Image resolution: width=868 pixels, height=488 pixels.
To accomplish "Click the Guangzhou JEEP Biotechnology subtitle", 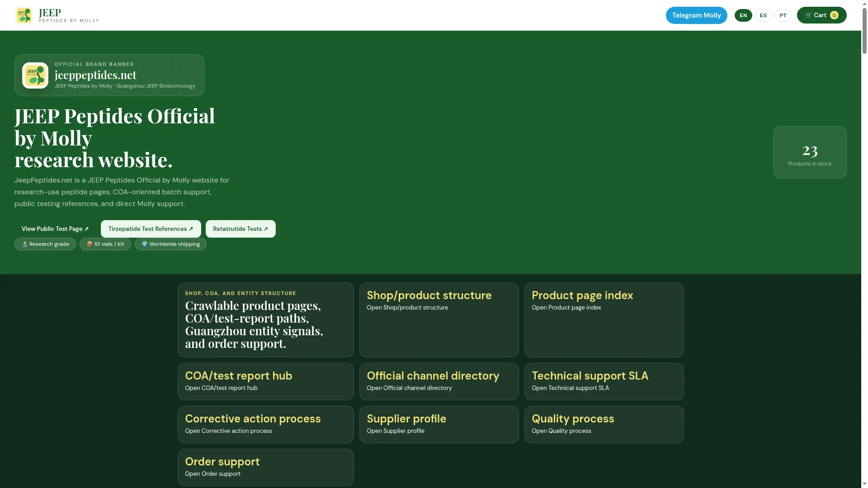I will [x=125, y=86].
